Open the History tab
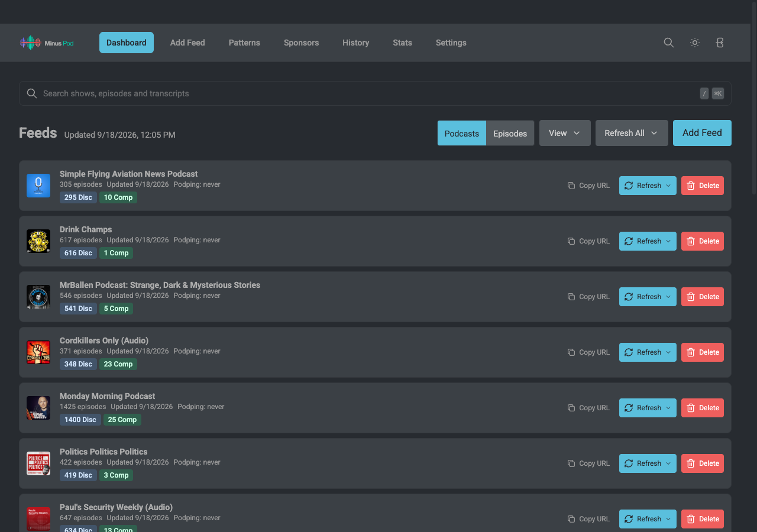757x532 pixels. pos(355,43)
